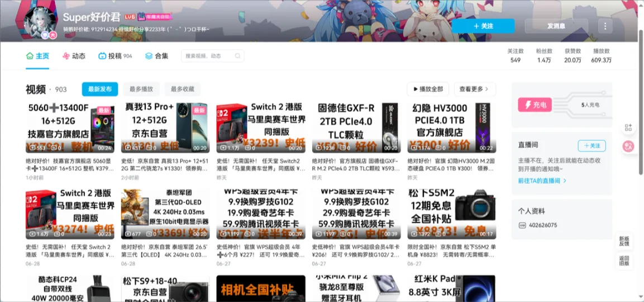Open the 5060+13400F 技嘉 video thumbnail

pyautogui.click(x=70, y=128)
